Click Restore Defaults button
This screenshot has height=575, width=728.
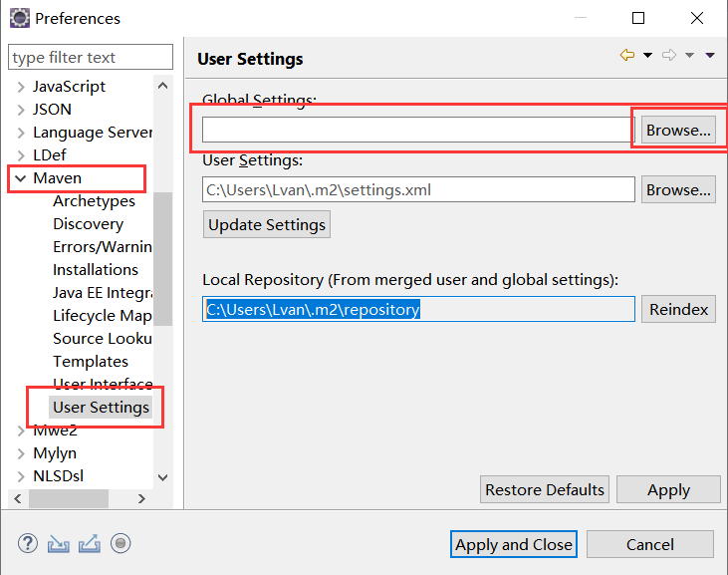point(545,489)
